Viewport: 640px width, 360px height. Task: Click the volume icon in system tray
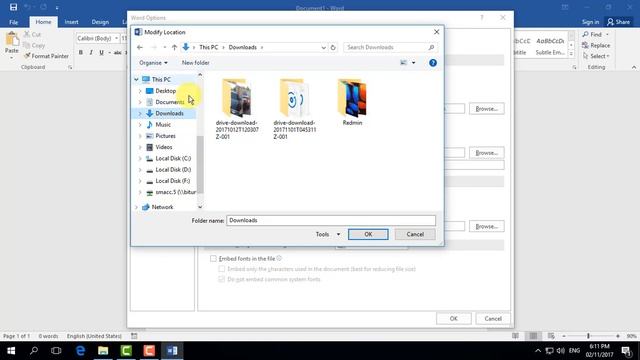coord(560,351)
